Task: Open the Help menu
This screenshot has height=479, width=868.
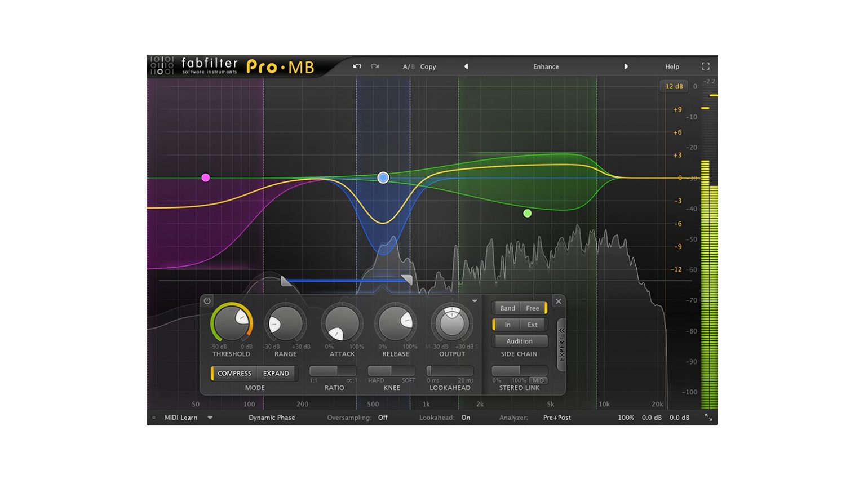Action: (672, 66)
